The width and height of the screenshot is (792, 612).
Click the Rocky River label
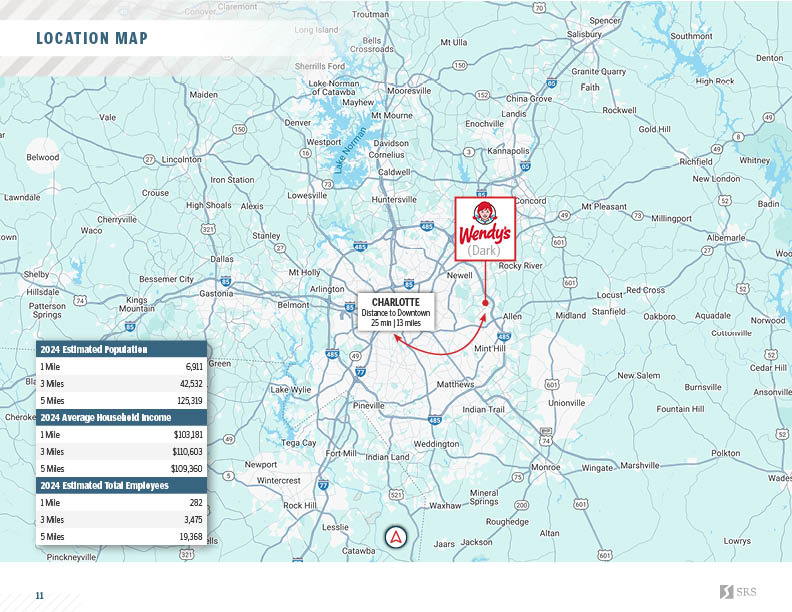tap(520, 266)
